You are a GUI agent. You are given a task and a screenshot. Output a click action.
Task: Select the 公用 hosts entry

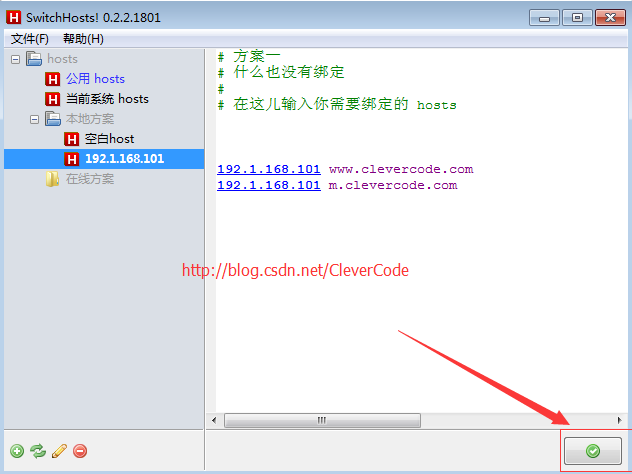pos(96,79)
